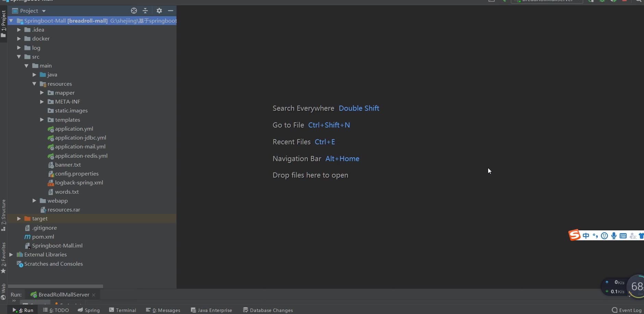
Task: Open the Event Log
Action: coord(627,310)
